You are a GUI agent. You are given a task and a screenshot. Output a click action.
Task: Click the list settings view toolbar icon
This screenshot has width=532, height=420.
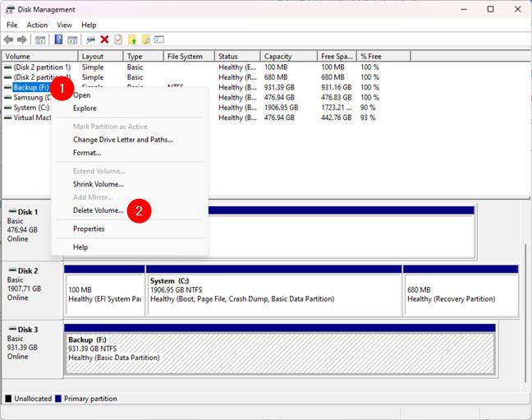pyautogui.click(x=159, y=39)
